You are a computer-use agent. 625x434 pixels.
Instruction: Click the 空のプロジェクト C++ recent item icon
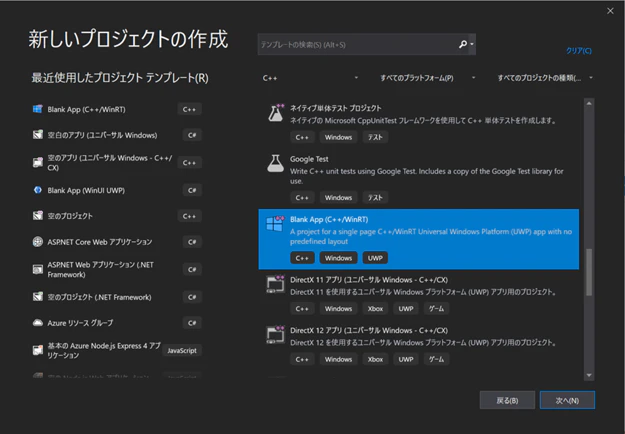[x=37, y=216]
